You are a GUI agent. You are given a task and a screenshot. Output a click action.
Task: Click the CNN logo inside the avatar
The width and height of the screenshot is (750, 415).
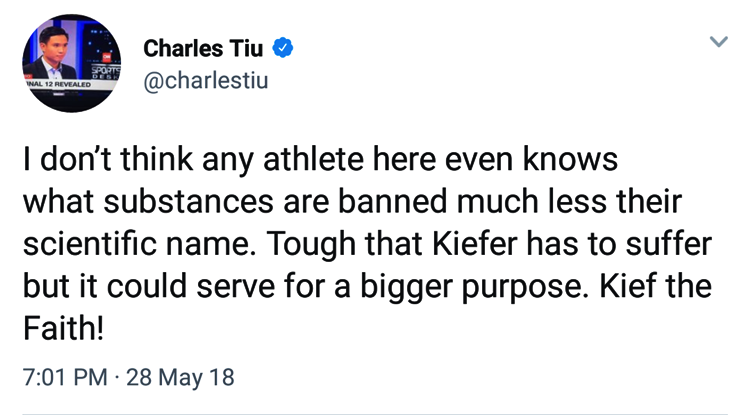(106, 57)
